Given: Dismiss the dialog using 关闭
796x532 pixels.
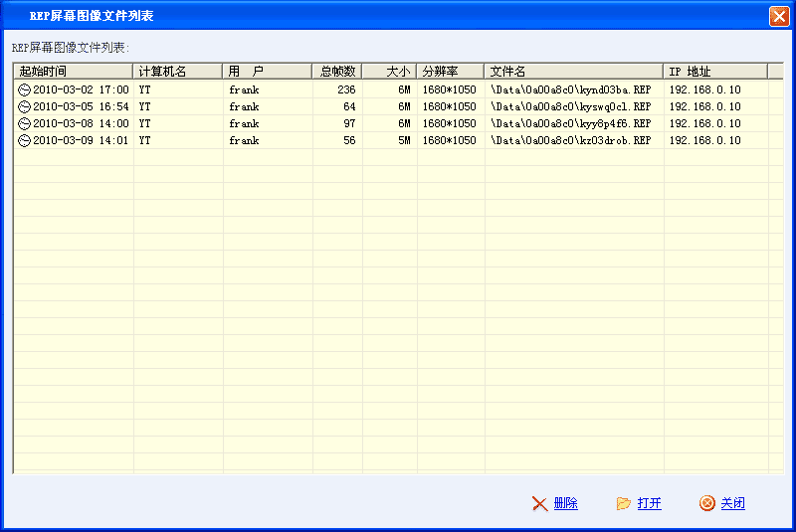Looking at the screenshot, I should click(x=732, y=503).
